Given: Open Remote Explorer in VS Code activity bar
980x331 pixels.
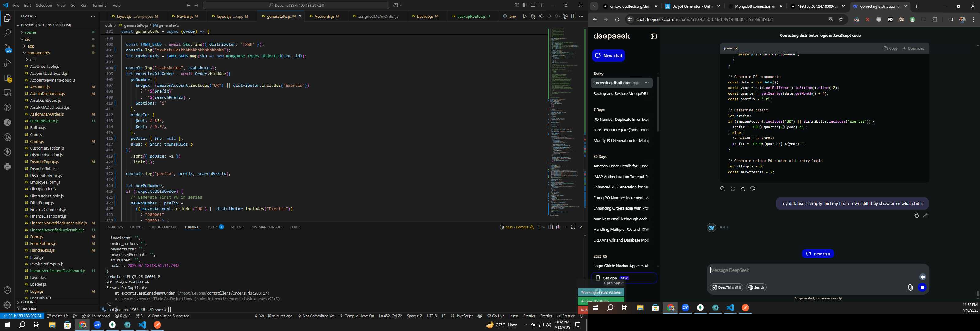Looking at the screenshot, I should (7, 93).
